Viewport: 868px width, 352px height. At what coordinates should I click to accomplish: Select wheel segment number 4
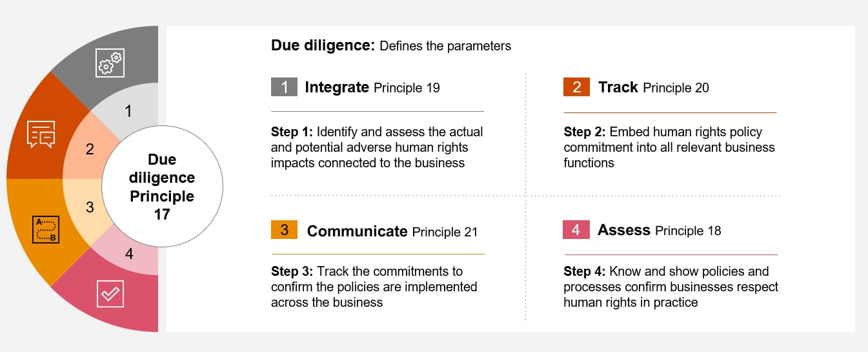pyautogui.click(x=129, y=254)
